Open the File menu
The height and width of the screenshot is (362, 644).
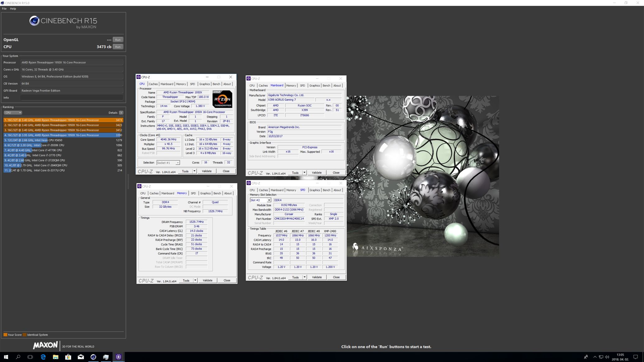4,9
